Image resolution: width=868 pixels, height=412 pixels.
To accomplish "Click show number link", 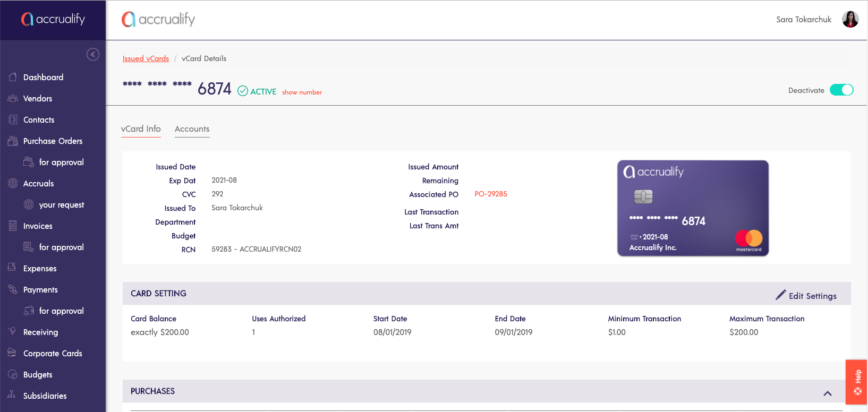I will (302, 92).
